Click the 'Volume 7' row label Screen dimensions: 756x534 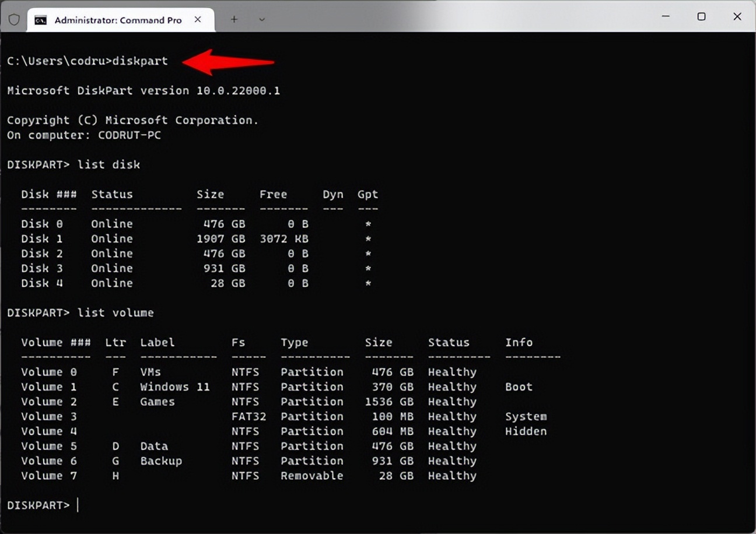(49, 476)
